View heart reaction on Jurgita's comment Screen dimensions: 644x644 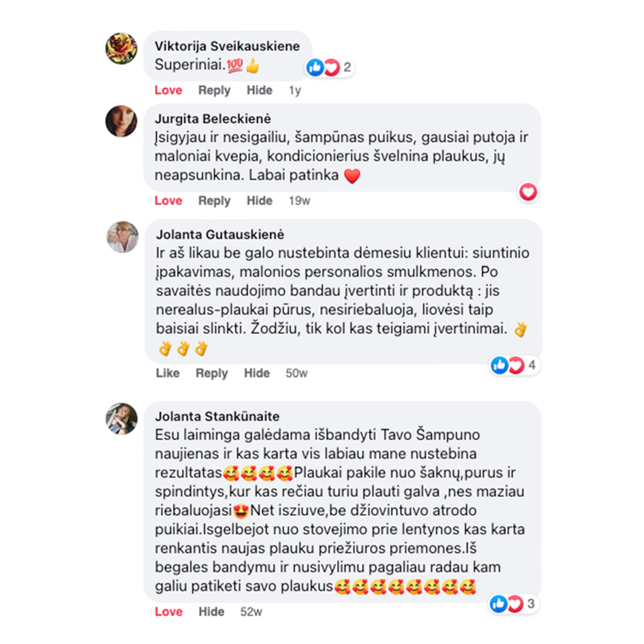point(528,192)
